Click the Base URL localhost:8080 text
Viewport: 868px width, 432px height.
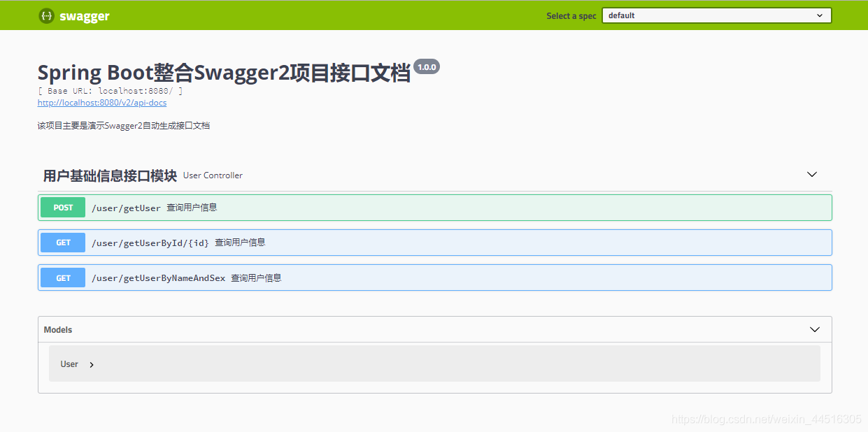[111, 91]
